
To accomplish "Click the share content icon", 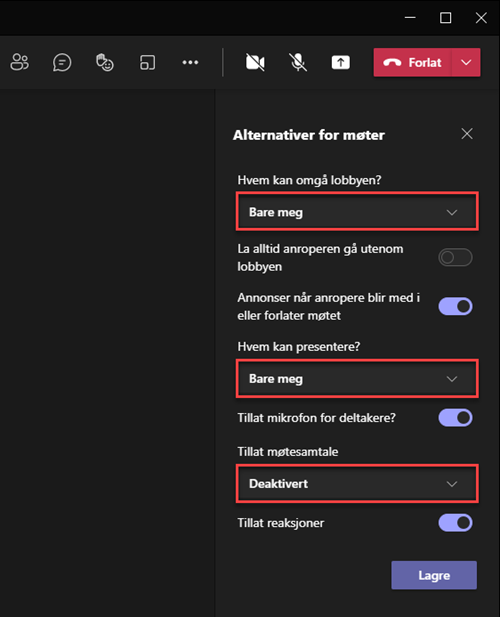I will (341, 62).
